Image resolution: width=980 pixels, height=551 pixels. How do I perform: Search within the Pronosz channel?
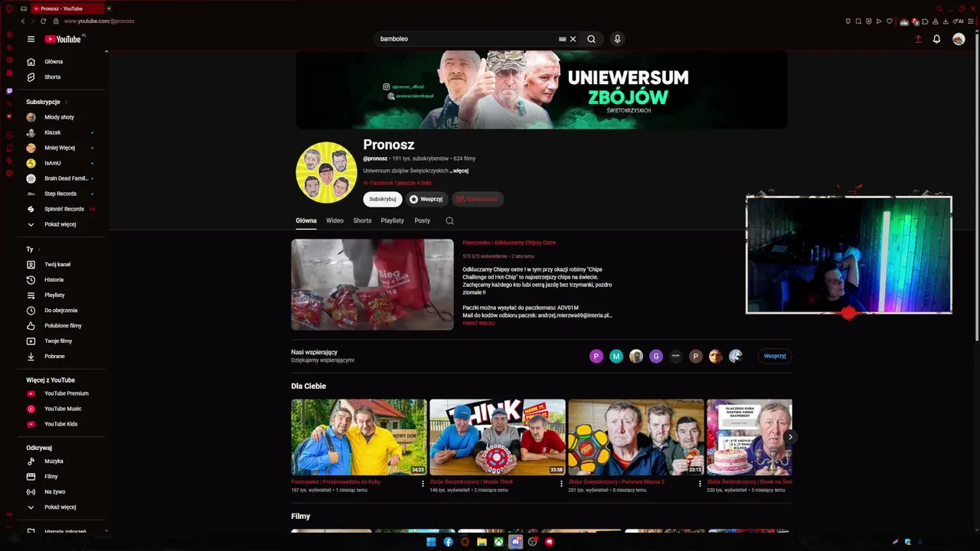coord(449,221)
